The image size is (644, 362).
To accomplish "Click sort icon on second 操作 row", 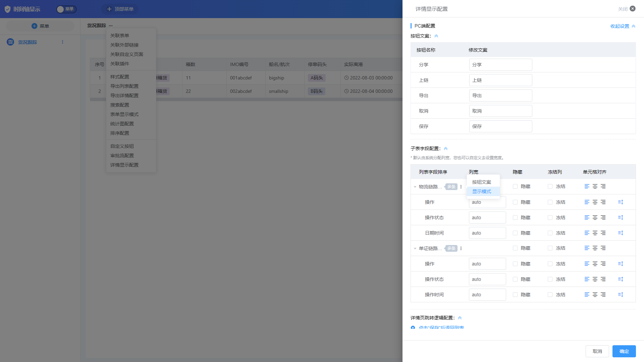I will [x=620, y=264].
